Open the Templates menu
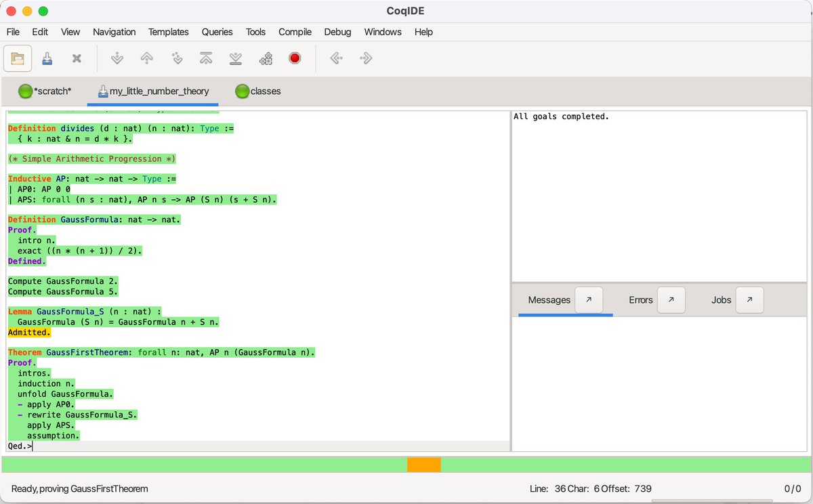813x504 pixels. (169, 32)
